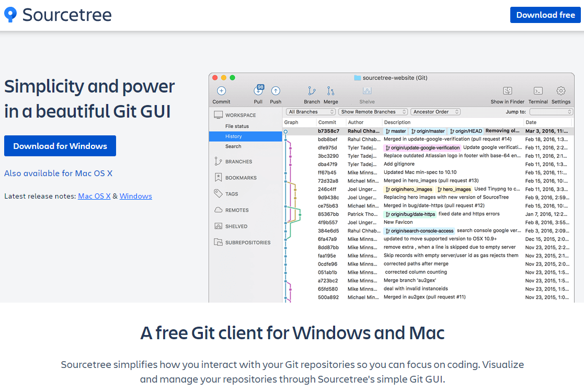Click the Tags icon in sidebar
Viewport: 584px width, 392px height.
pyautogui.click(x=218, y=193)
